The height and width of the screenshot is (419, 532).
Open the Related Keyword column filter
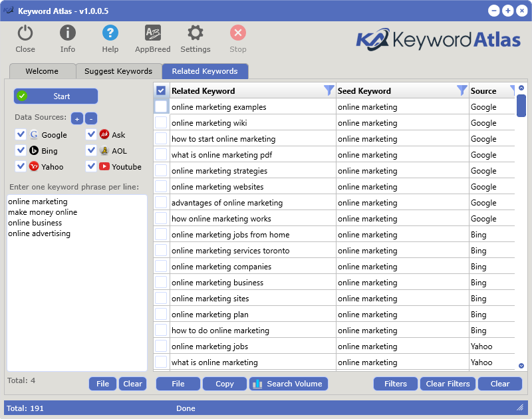point(329,90)
